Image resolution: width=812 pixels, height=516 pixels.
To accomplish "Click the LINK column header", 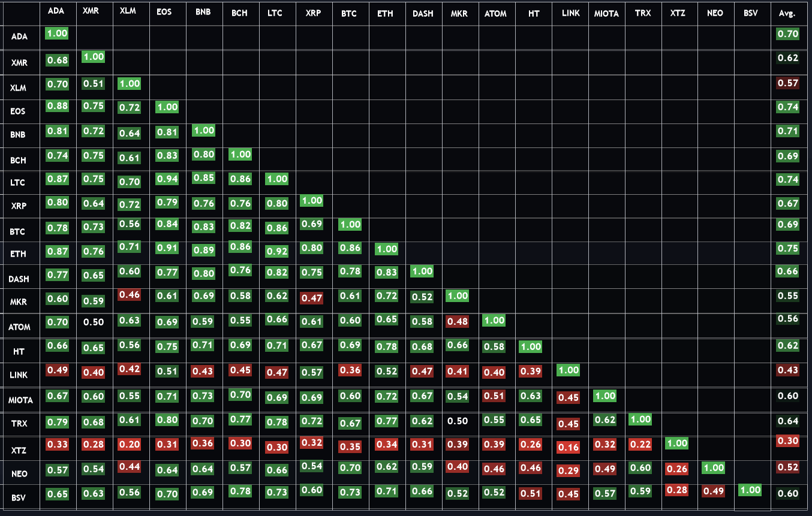I will click(x=570, y=13).
